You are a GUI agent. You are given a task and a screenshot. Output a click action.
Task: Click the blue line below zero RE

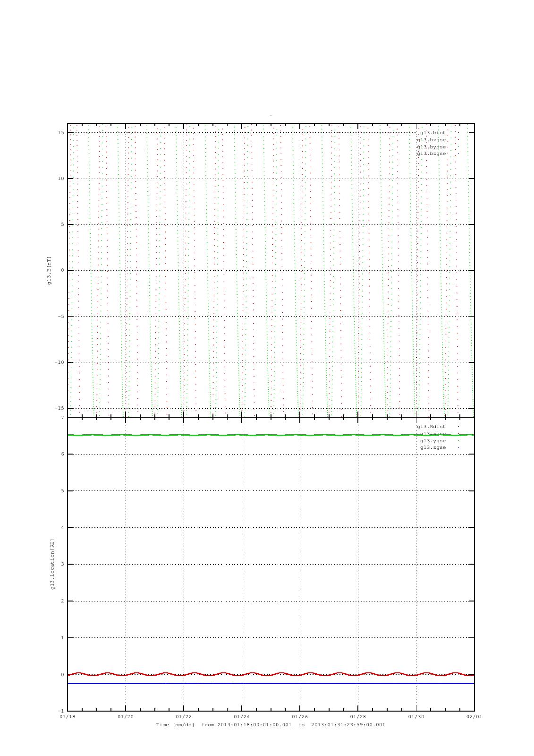point(271,684)
